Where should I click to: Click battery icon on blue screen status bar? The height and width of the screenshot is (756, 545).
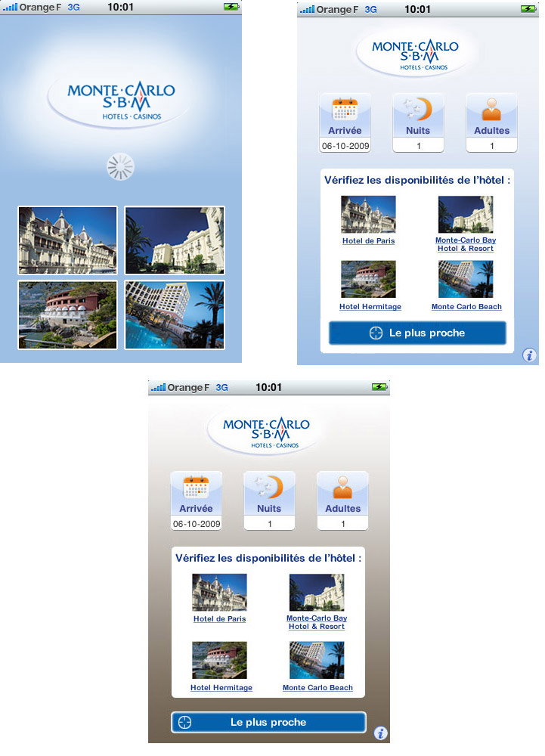click(528, 8)
